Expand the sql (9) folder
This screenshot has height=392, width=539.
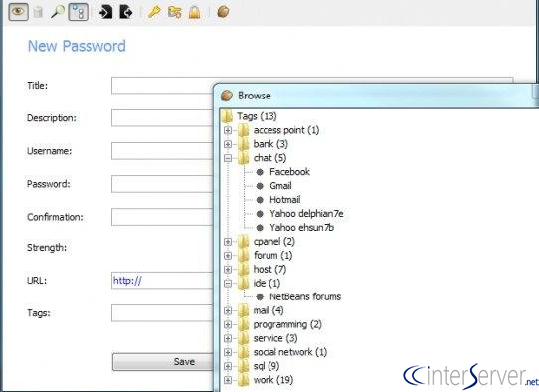coord(227,366)
